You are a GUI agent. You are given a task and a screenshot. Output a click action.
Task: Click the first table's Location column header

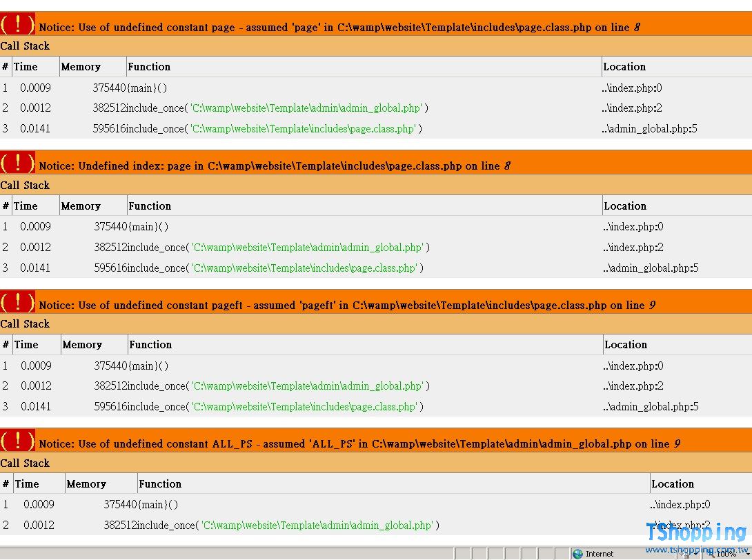pyautogui.click(x=624, y=67)
